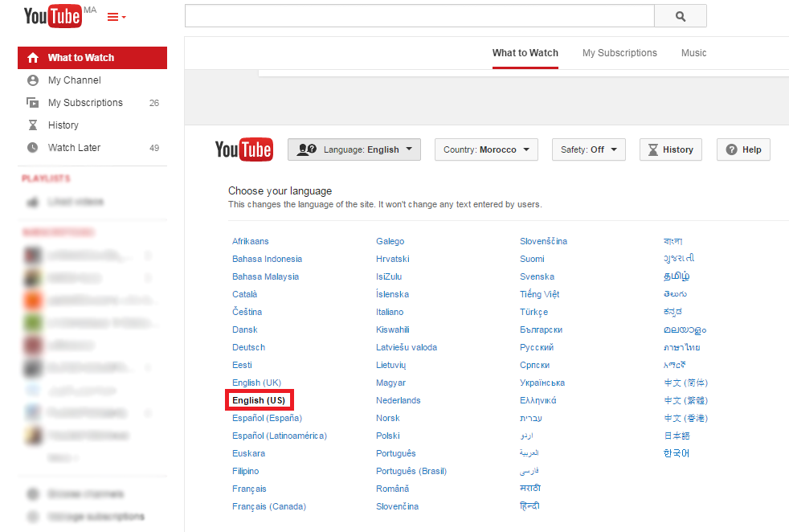Image resolution: width=789 pixels, height=532 pixels.
Task: Click the My Channel person icon
Action: pyautogui.click(x=33, y=80)
